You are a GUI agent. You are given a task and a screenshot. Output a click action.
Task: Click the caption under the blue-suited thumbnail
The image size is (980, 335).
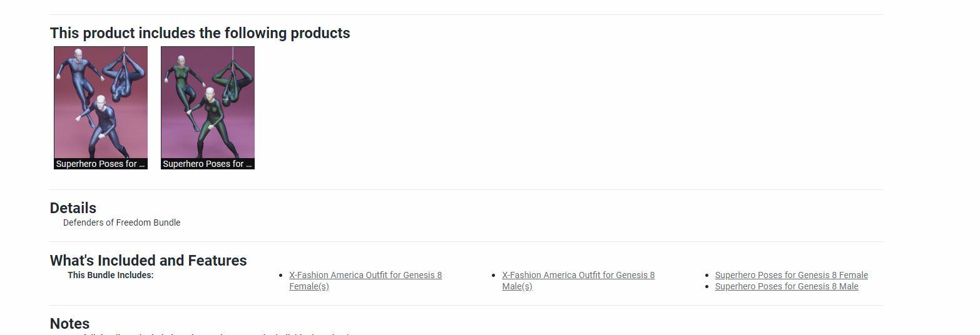coord(100,164)
